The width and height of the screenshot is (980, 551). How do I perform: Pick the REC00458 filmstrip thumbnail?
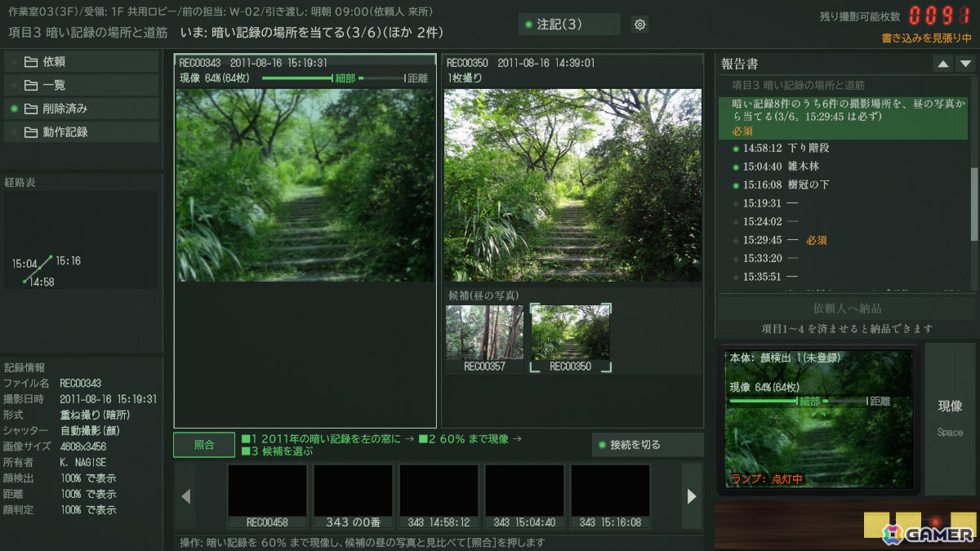pos(267,496)
